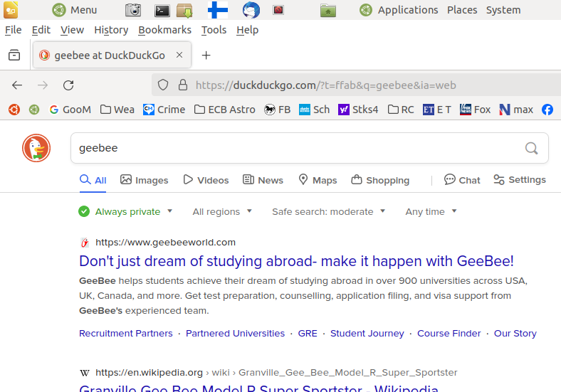Image resolution: width=561 pixels, height=392 pixels.
Task: Open the GeeBee studying abroad result title
Action: pyautogui.click(x=296, y=261)
